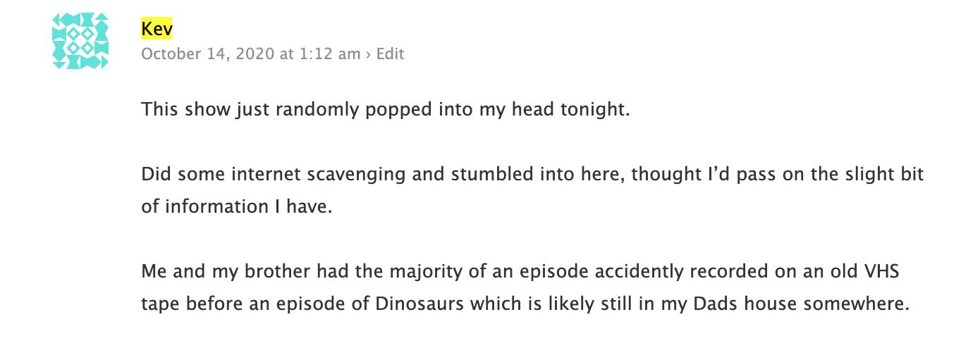980x348 pixels.
Task: Click the teal geometric avatar icon
Action: [80, 42]
